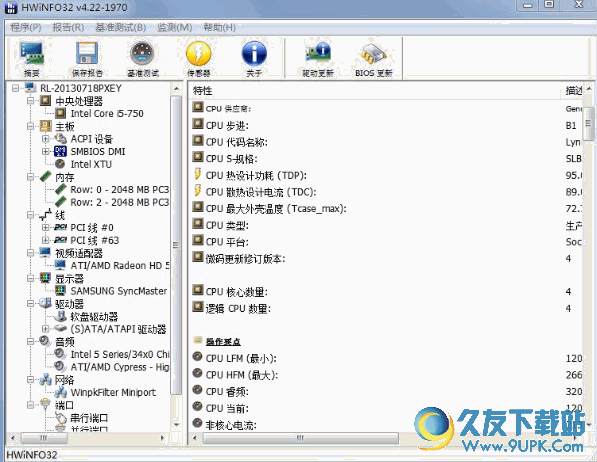The width and height of the screenshot is (597, 462).
Task: Collapse the 主板 motherboard branch
Action: point(30,126)
